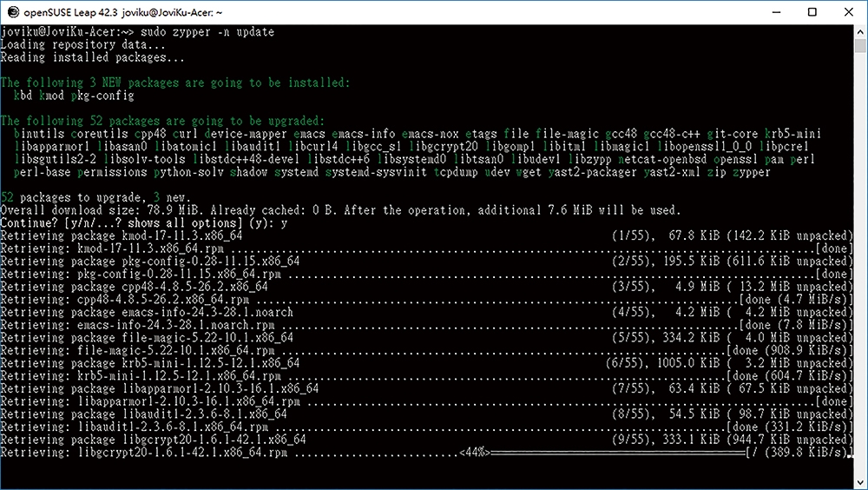The height and width of the screenshot is (490, 868).
Task: Click 'Retrieving: kmod-17-11.3.x86_64.rpm' line
Action: pyautogui.click(x=112, y=248)
